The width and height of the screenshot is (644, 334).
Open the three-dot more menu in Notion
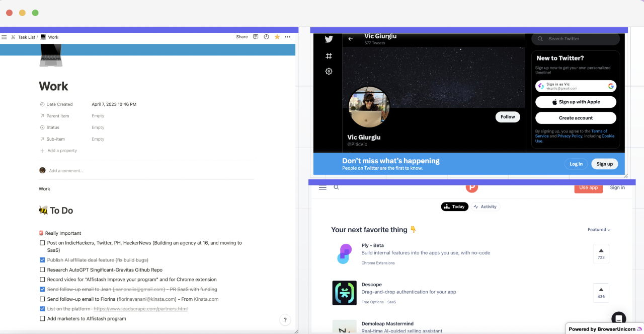pos(287,37)
